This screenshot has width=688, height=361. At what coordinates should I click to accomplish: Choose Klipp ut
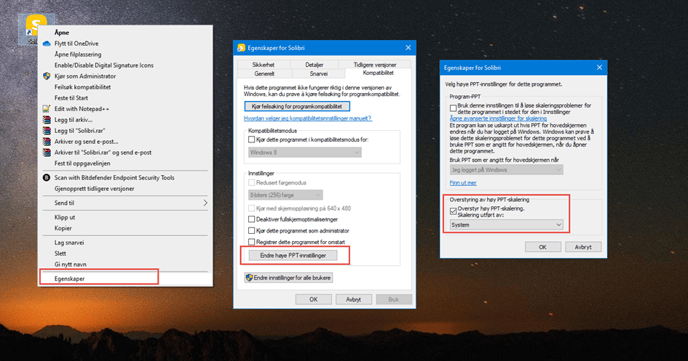coord(64,217)
